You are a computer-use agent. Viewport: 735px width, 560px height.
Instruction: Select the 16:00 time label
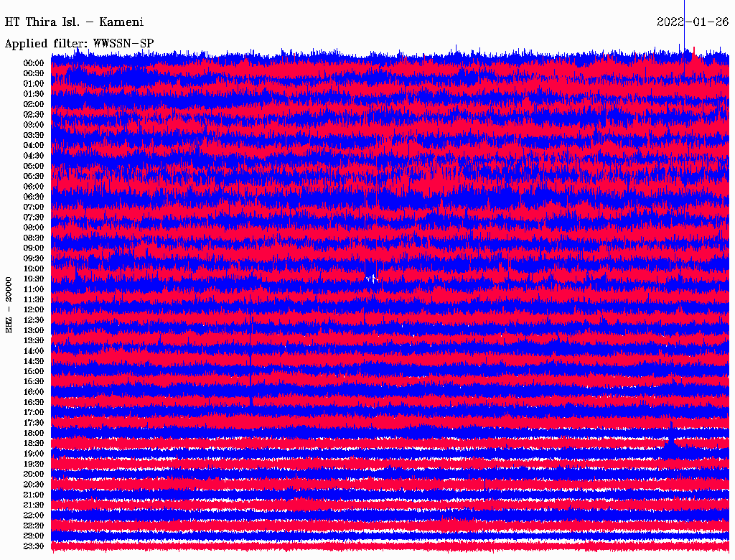coord(34,392)
